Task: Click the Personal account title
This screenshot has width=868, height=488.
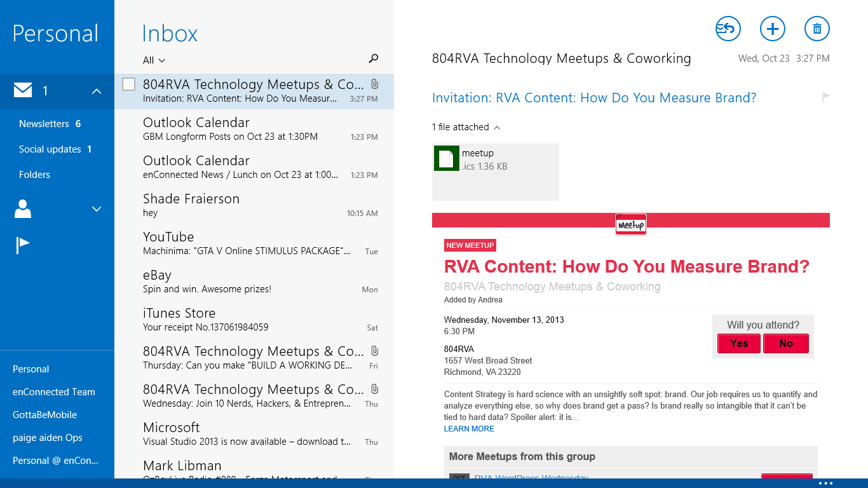Action: coord(55,33)
